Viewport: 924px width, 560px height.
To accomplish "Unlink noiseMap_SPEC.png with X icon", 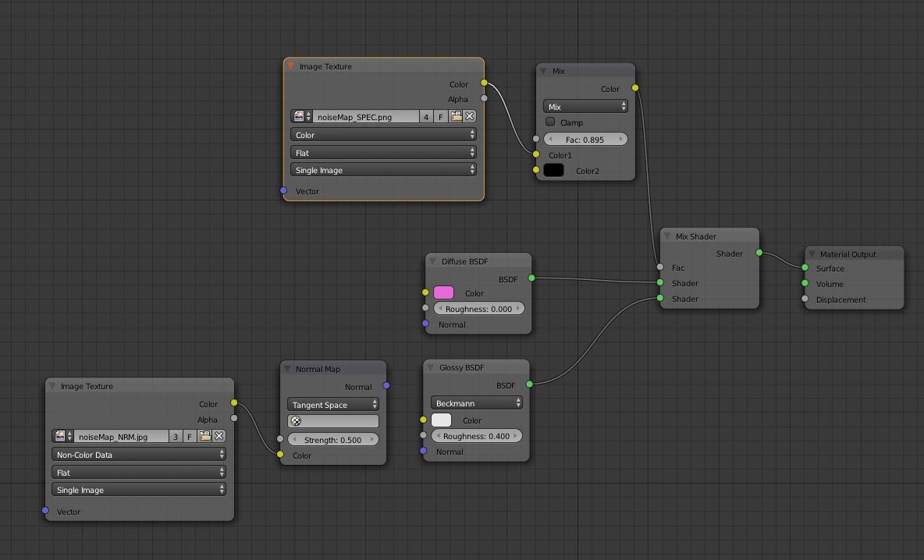I will pyautogui.click(x=470, y=116).
